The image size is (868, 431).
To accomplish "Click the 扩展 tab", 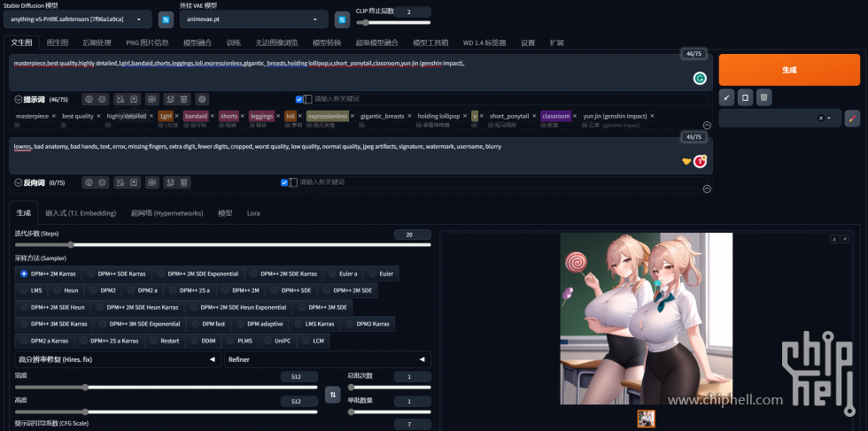I will coord(557,42).
